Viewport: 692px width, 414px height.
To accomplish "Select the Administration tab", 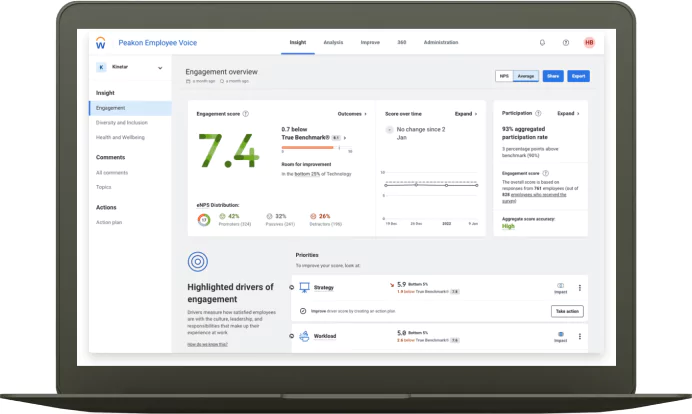I will [x=441, y=42].
